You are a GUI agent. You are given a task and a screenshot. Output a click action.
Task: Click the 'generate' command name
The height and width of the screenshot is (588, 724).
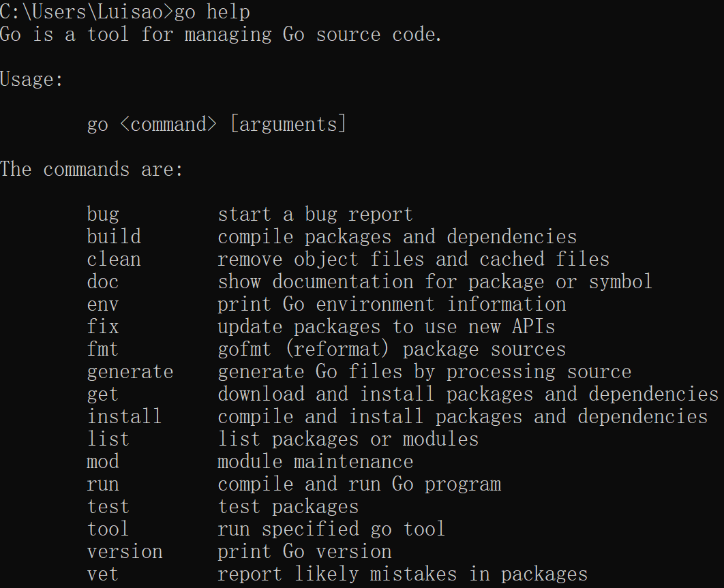point(130,373)
